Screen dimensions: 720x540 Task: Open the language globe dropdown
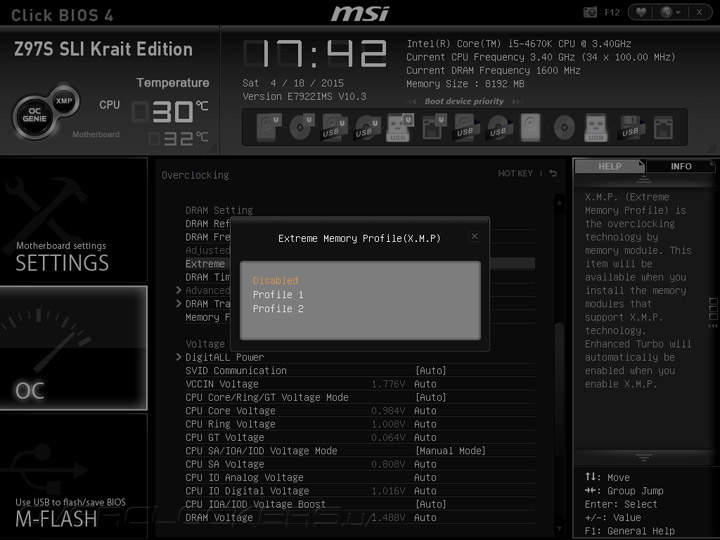(669, 12)
